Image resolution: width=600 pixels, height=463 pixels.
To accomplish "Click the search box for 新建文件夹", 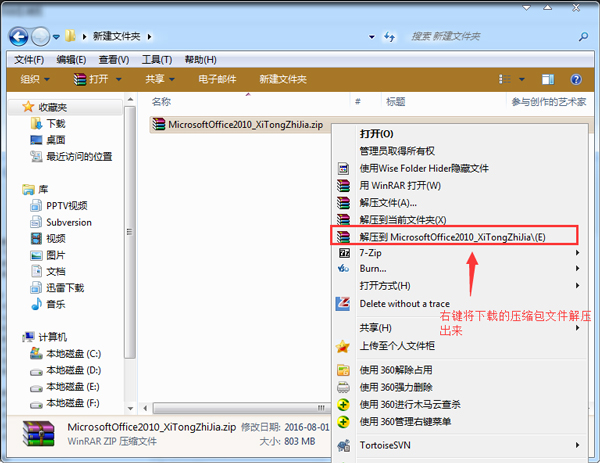I will tap(490, 37).
